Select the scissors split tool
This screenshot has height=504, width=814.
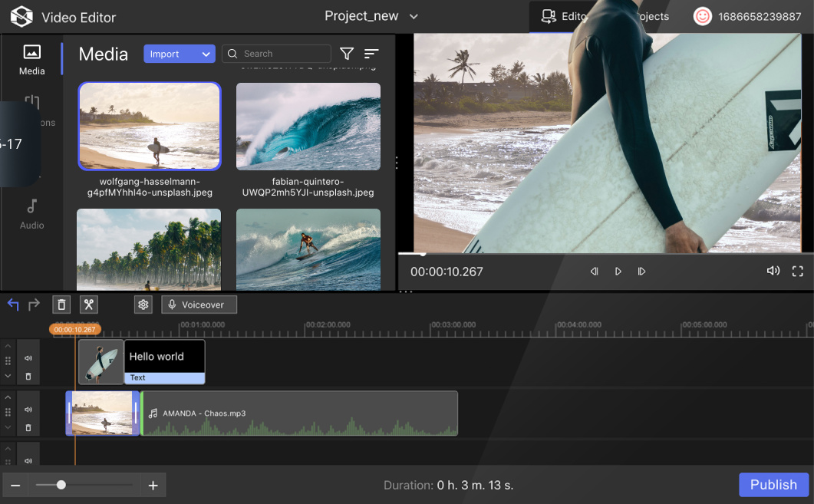89,305
